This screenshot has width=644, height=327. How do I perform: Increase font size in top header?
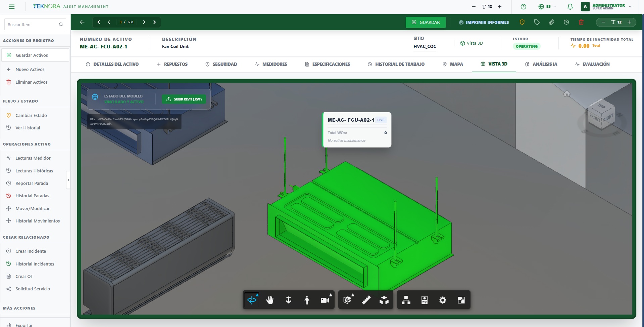coord(499,6)
